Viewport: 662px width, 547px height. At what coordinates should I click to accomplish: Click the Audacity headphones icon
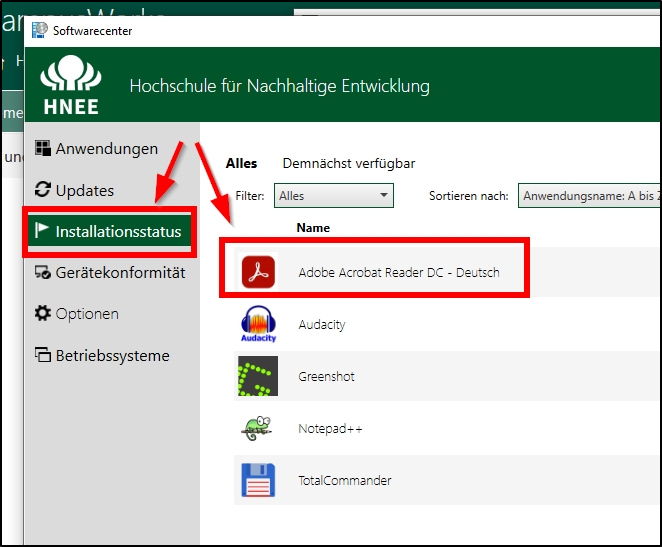[260, 324]
